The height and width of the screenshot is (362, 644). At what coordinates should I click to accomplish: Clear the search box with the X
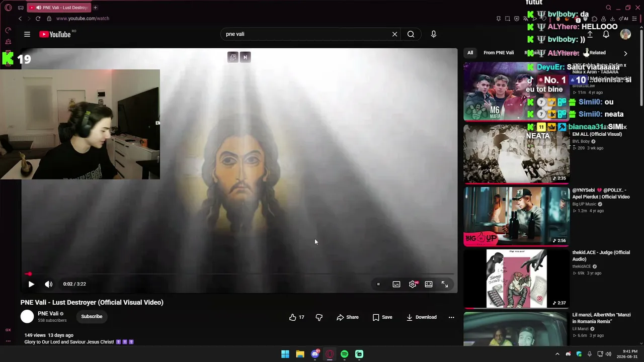[x=395, y=34]
